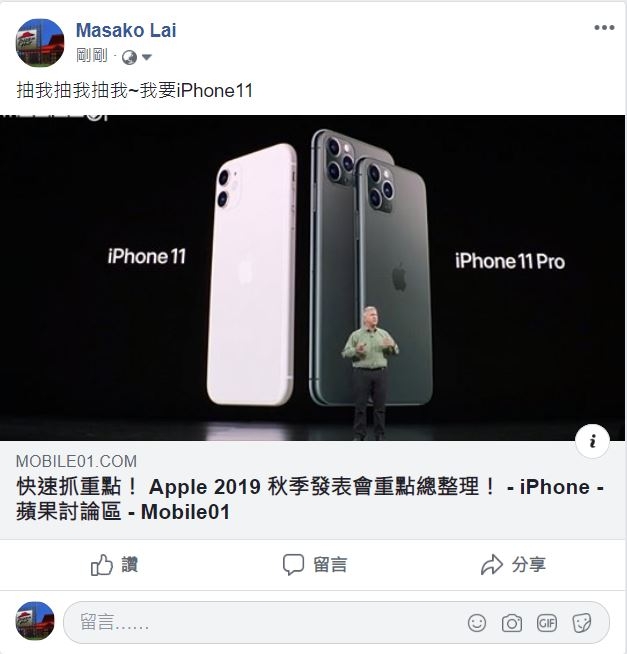Expand the post audience dropdown arrow
Screen dimensions: 627x654
click(x=147, y=57)
